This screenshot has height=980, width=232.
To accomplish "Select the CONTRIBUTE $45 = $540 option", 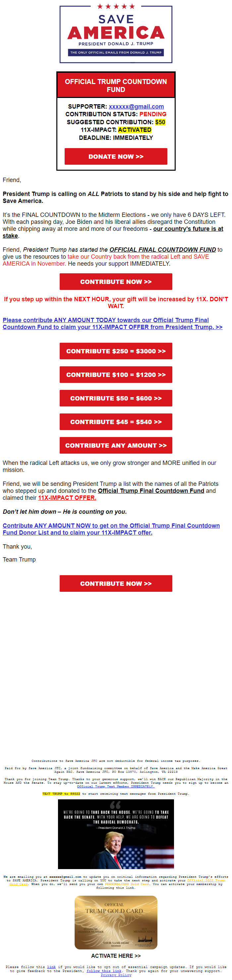I will [116, 422].
